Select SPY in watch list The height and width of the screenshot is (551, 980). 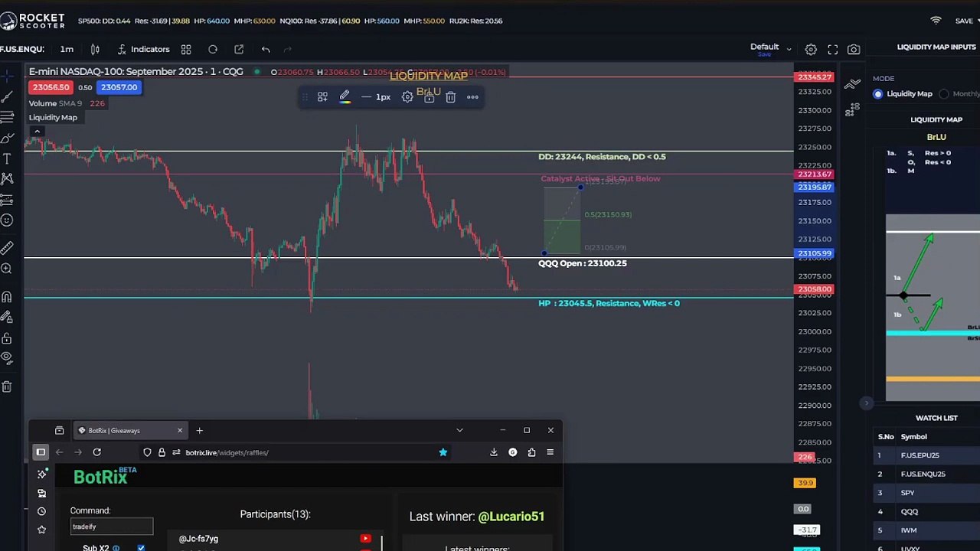tap(927, 493)
